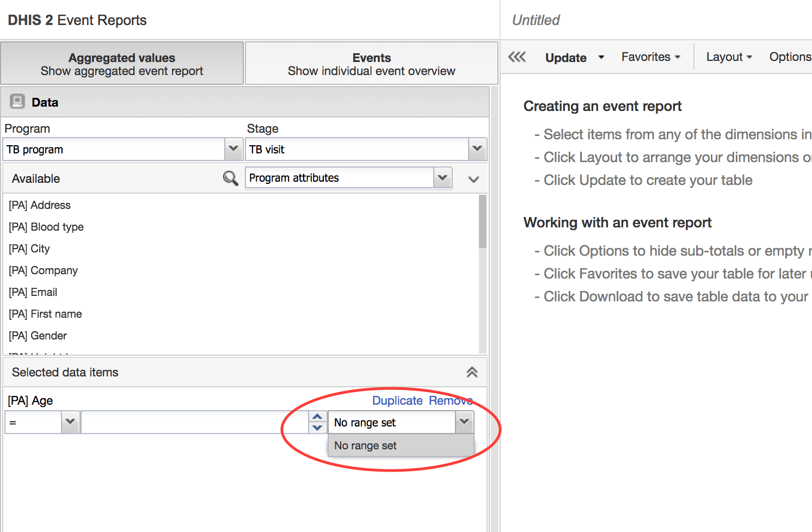The width and height of the screenshot is (812, 532).
Task: Open the Program dropdown showing TB program
Action: pyautogui.click(x=233, y=149)
